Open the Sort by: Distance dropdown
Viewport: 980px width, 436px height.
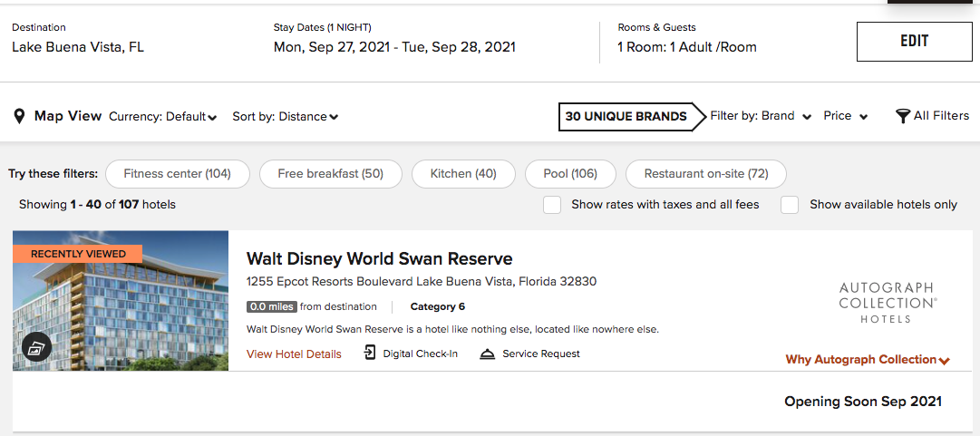click(x=285, y=117)
